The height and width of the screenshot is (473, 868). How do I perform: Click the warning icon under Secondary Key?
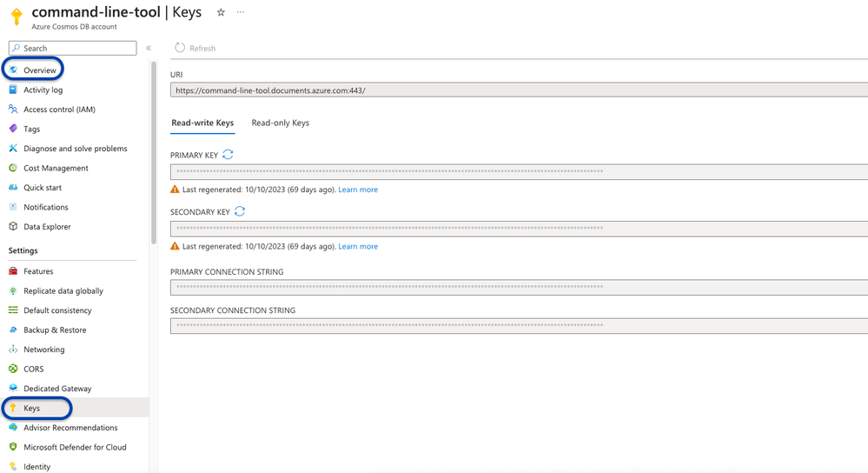pos(175,246)
